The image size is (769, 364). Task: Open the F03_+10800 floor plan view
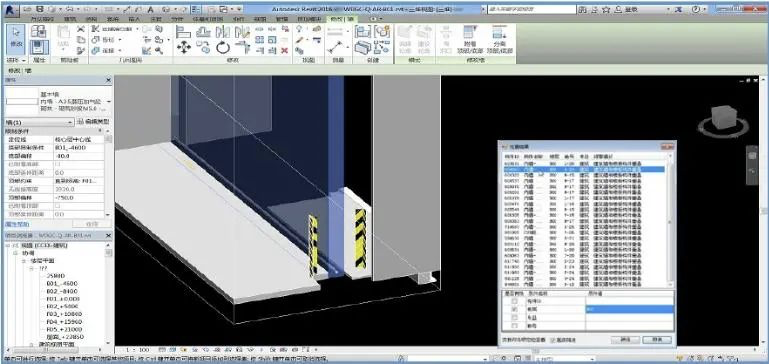coord(63,314)
